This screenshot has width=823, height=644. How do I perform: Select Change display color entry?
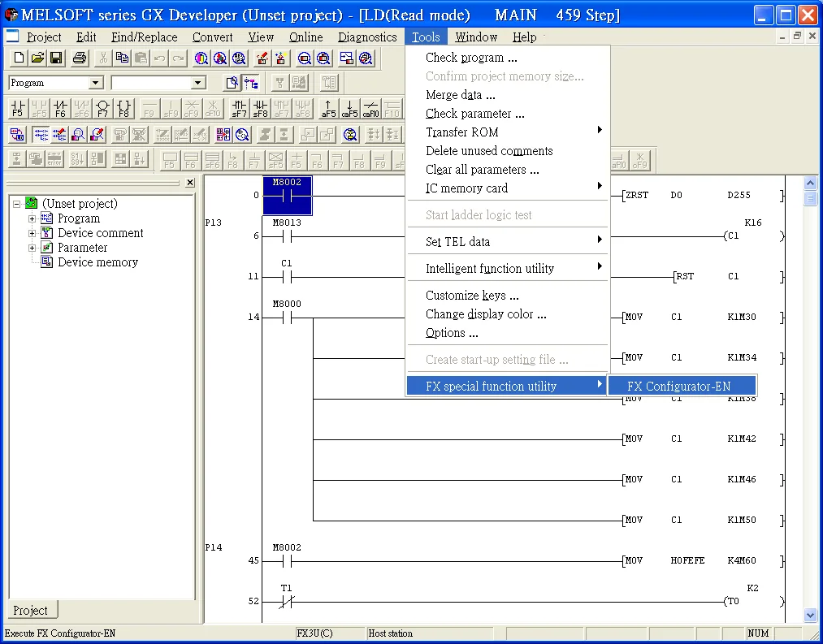coord(508,313)
